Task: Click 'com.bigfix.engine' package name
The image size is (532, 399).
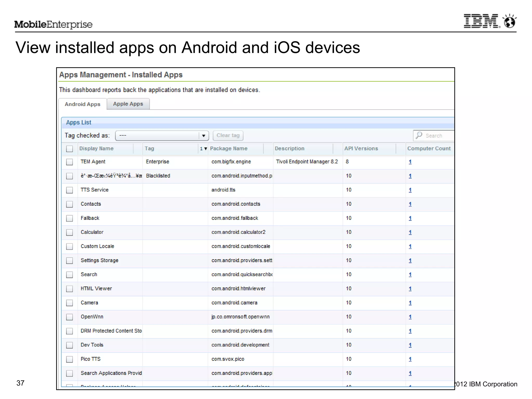Action: click(231, 162)
